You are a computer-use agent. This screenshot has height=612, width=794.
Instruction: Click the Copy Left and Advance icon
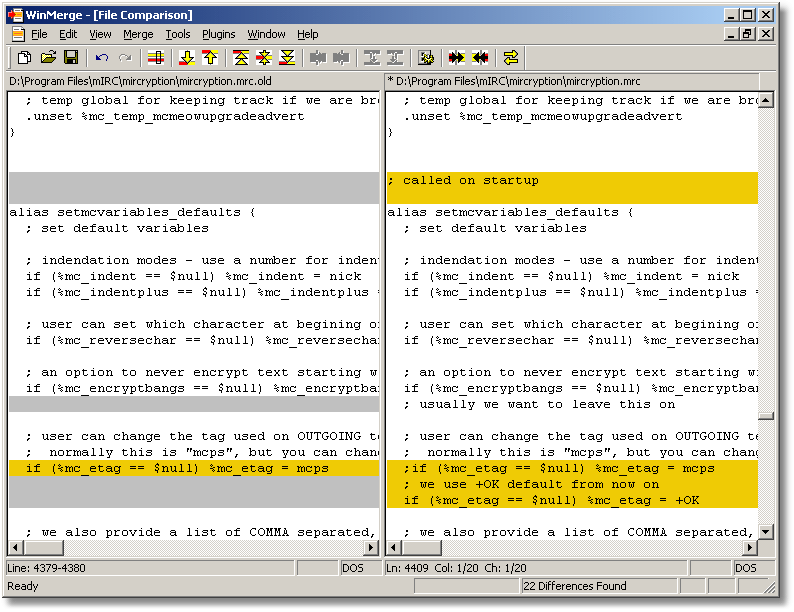tap(395, 58)
